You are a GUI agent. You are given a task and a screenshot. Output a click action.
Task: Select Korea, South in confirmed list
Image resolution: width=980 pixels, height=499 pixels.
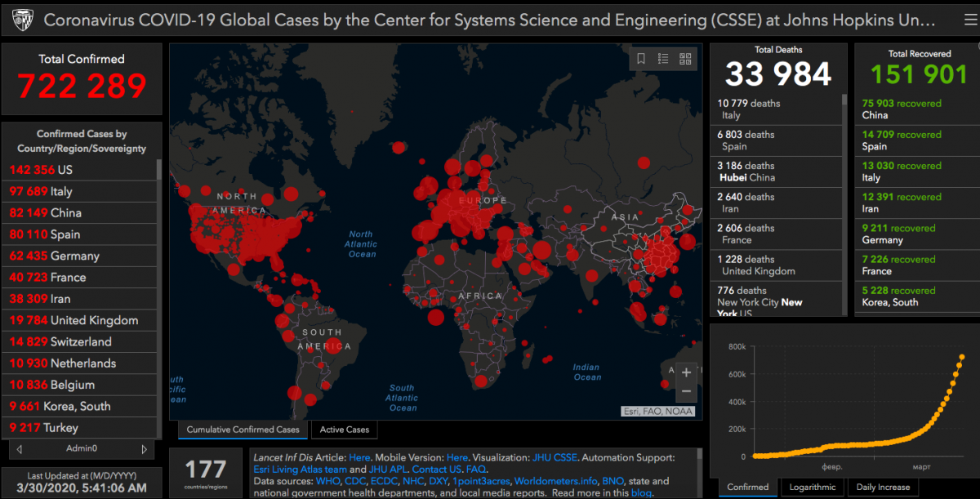click(x=79, y=406)
